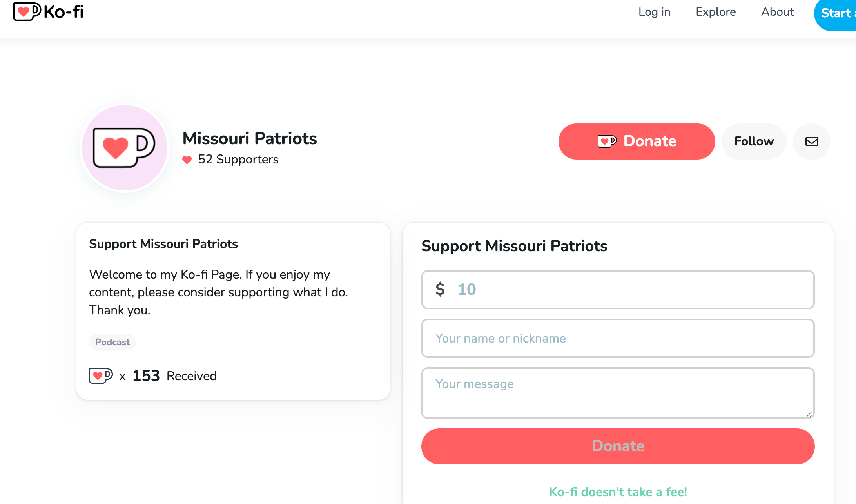Go to the About page

coord(777,12)
